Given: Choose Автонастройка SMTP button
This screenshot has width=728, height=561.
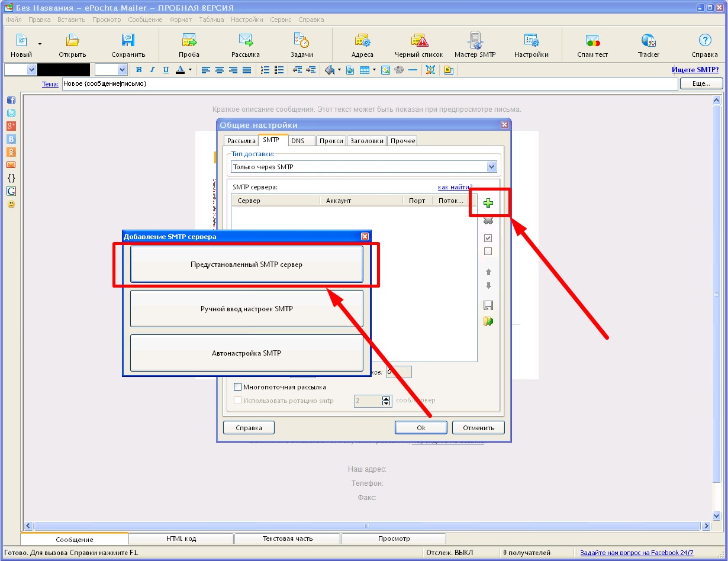Looking at the screenshot, I should (x=246, y=353).
